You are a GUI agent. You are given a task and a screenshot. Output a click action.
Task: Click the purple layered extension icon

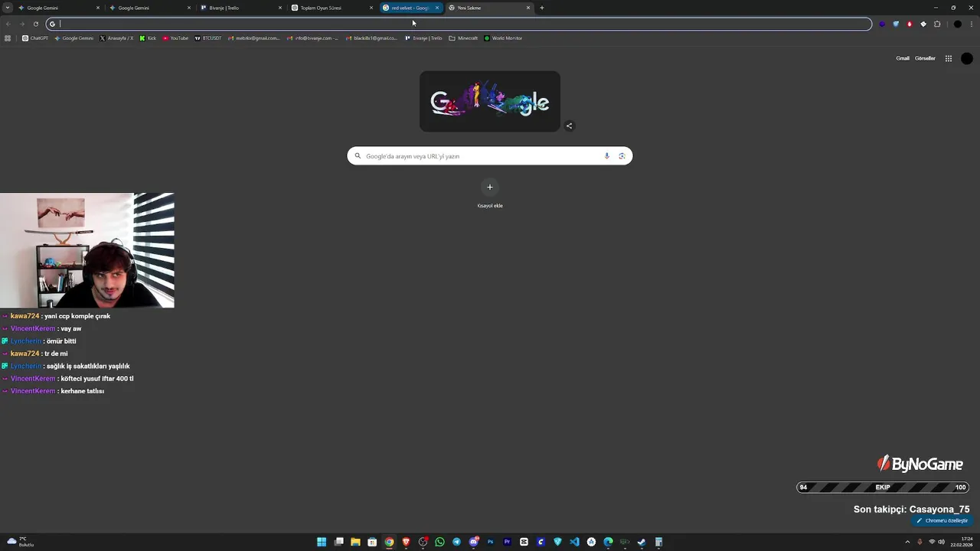[x=882, y=24]
